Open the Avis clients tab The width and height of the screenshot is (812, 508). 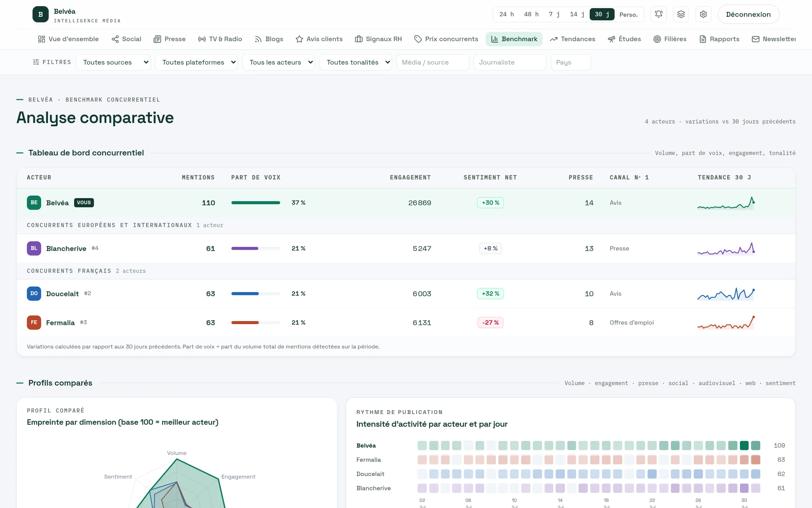click(x=319, y=39)
